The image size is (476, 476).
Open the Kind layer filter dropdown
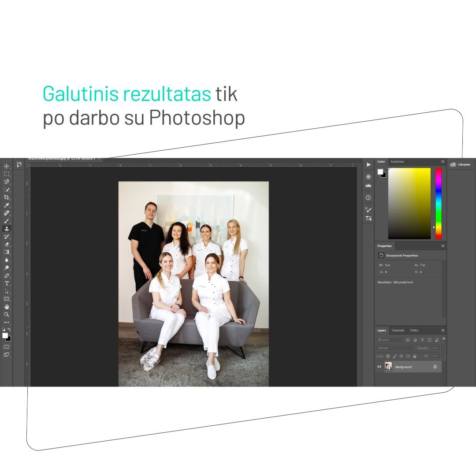(390, 340)
